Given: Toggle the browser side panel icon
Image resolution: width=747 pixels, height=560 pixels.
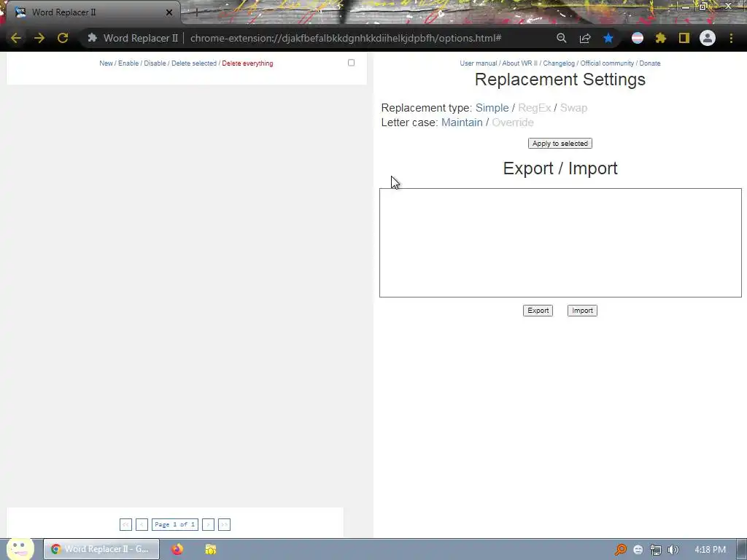Looking at the screenshot, I should pos(684,38).
